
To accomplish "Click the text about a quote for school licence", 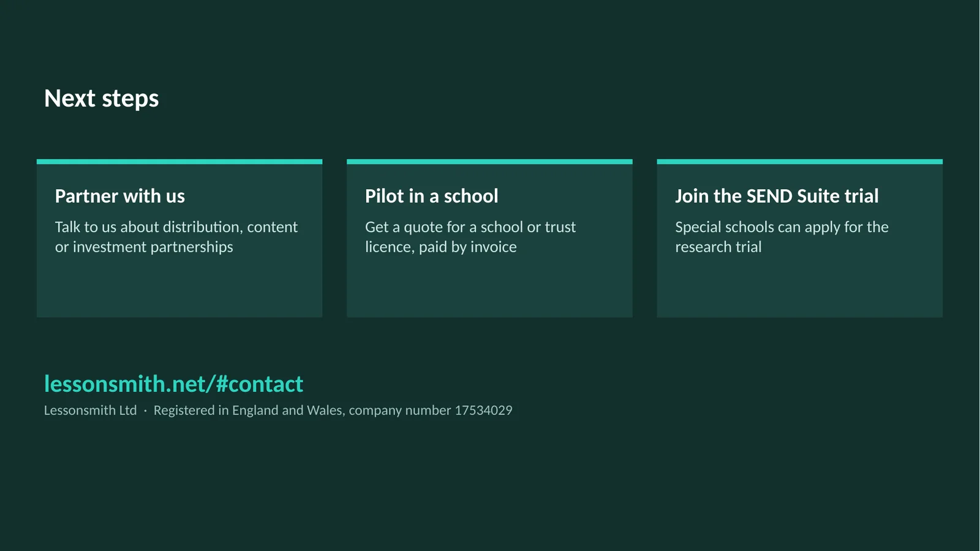I will pyautogui.click(x=470, y=237).
